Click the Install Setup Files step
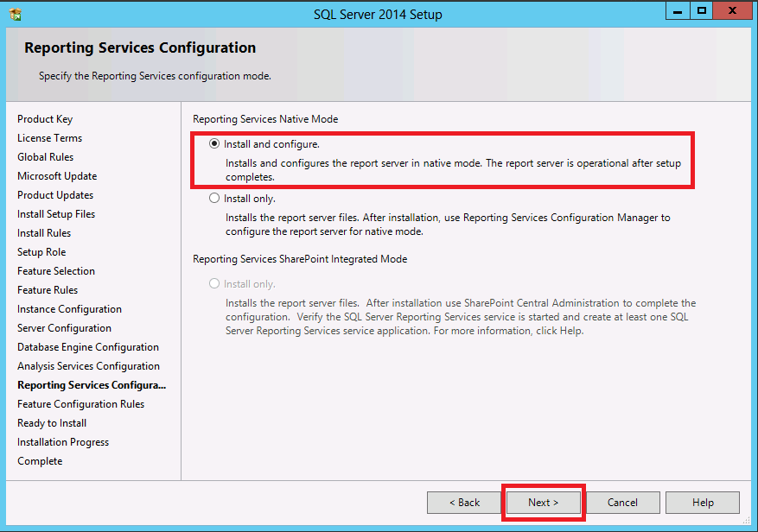Image resolution: width=758 pixels, height=532 pixels. 56,214
